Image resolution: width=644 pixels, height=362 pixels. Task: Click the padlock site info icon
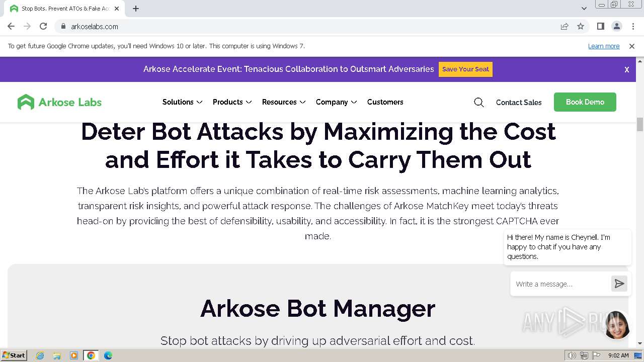pyautogui.click(x=63, y=26)
